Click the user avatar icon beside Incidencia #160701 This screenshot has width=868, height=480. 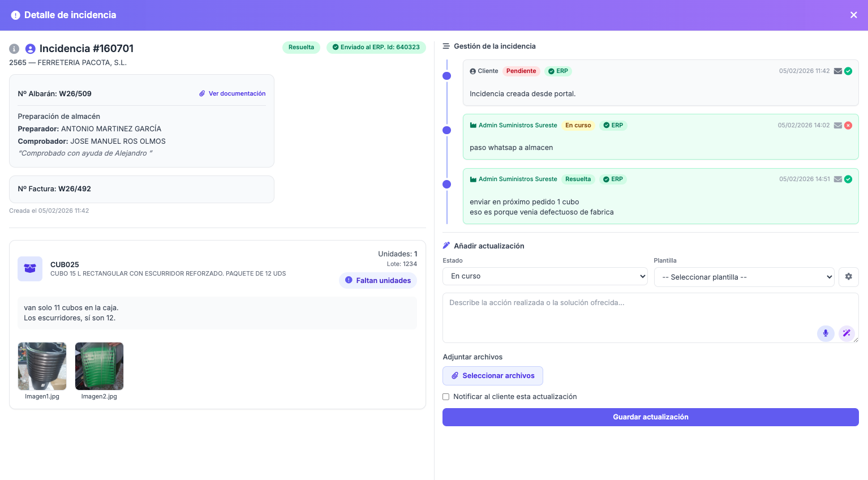(31, 49)
